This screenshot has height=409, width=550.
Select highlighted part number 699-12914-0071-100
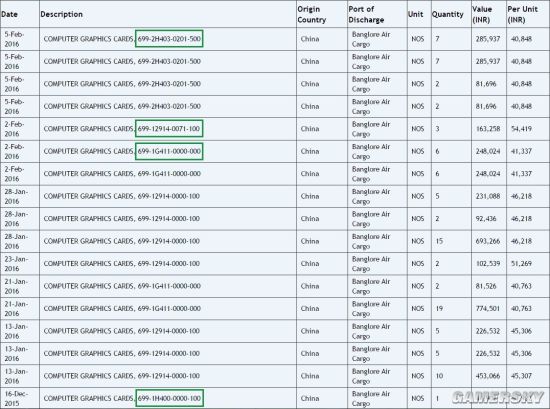coord(169,129)
